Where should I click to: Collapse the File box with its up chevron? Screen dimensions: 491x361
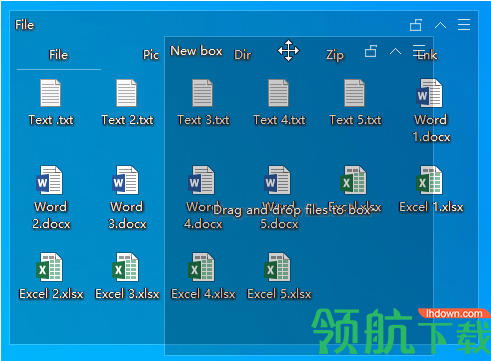[440, 25]
